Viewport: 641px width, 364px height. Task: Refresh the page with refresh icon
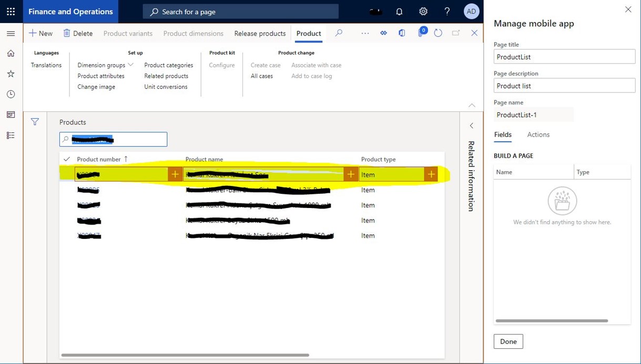(438, 33)
